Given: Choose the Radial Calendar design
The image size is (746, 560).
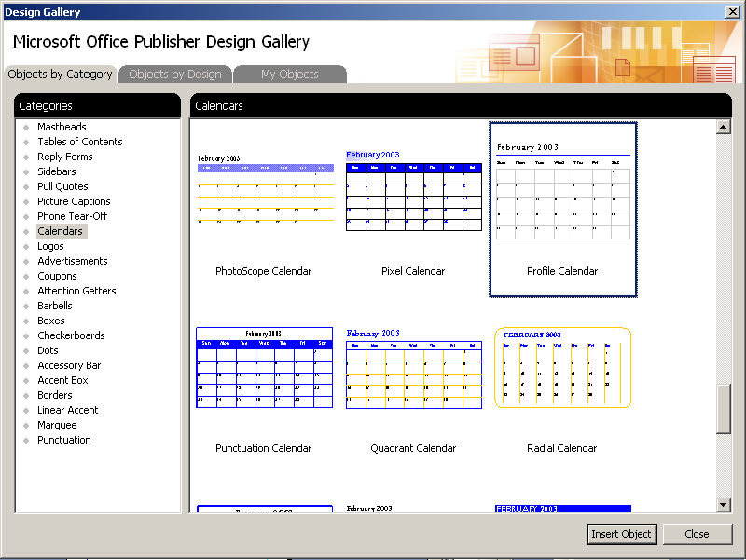Looking at the screenshot, I should pyautogui.click(x=562, y=368).
